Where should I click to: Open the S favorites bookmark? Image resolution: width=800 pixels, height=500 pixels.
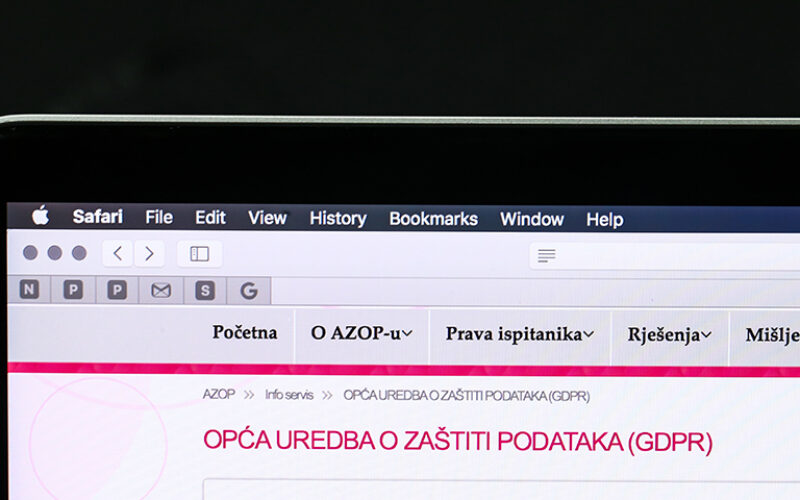205,291
